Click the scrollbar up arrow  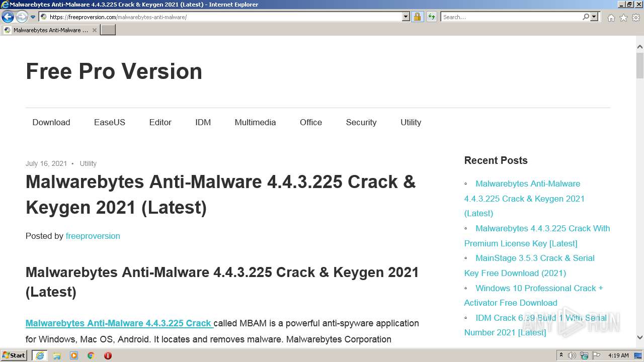tap(640, 47)
